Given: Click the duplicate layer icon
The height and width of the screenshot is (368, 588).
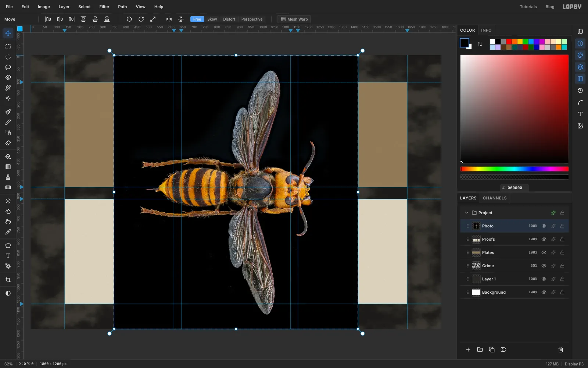Looking at the screenshot, I should [x=492, y=350].
